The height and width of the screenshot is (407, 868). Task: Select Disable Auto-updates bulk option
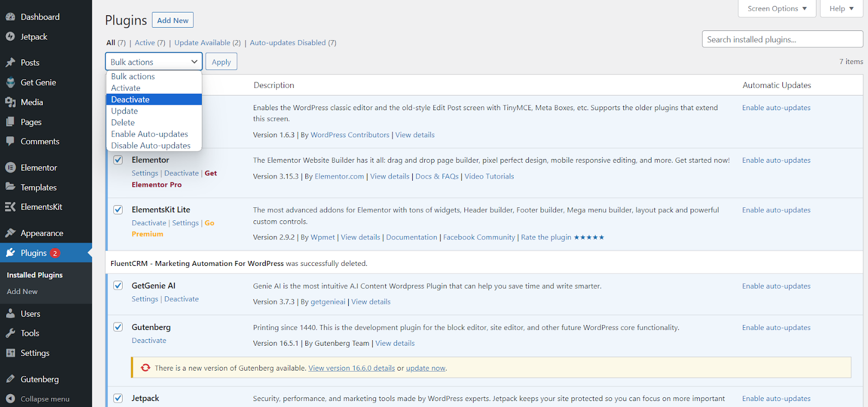pos(154,145)
